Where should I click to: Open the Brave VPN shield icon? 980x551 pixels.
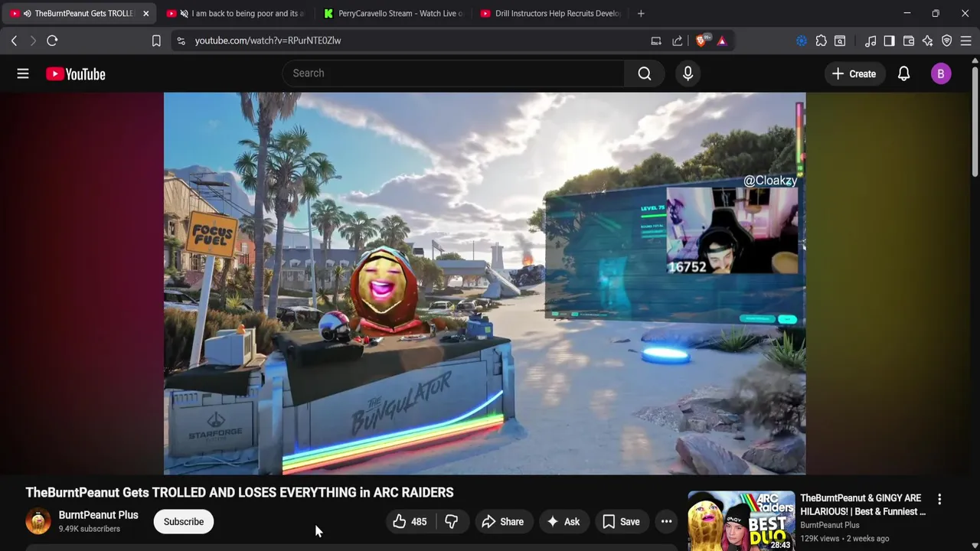[947, 41]
